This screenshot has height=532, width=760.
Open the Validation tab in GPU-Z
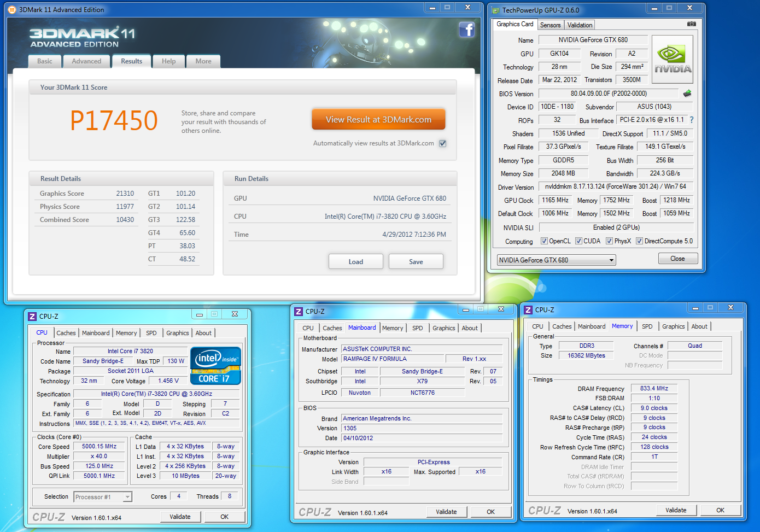point(580,25)
